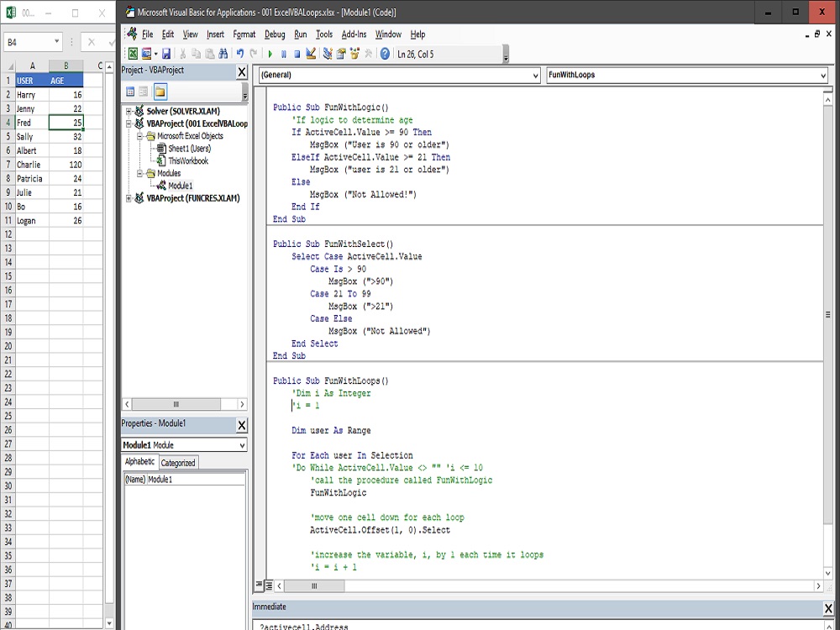Toggle Folders view in the Project Explorer
The height and width of the screenshot is (630, 840).
tap(160, 91)
